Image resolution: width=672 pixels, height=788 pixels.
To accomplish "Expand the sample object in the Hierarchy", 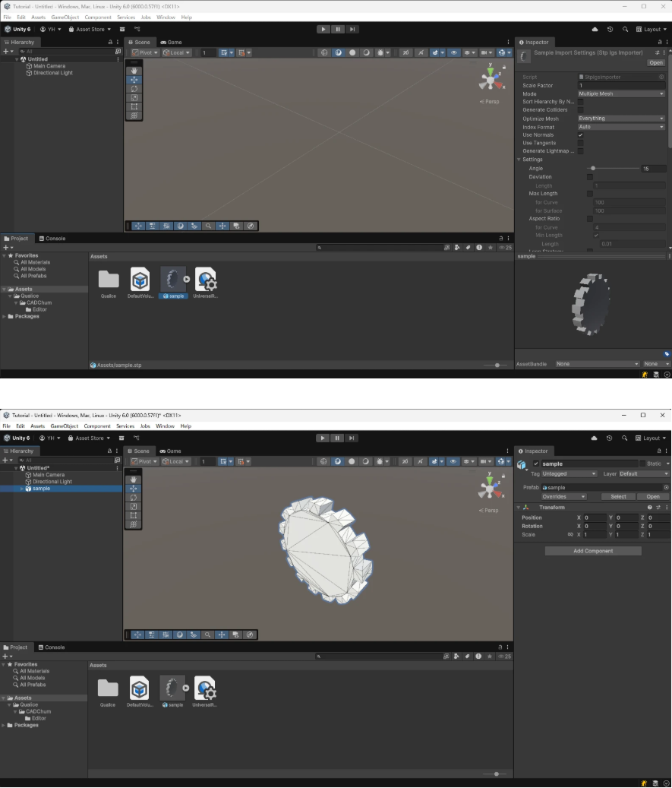I will coord(21,489).
